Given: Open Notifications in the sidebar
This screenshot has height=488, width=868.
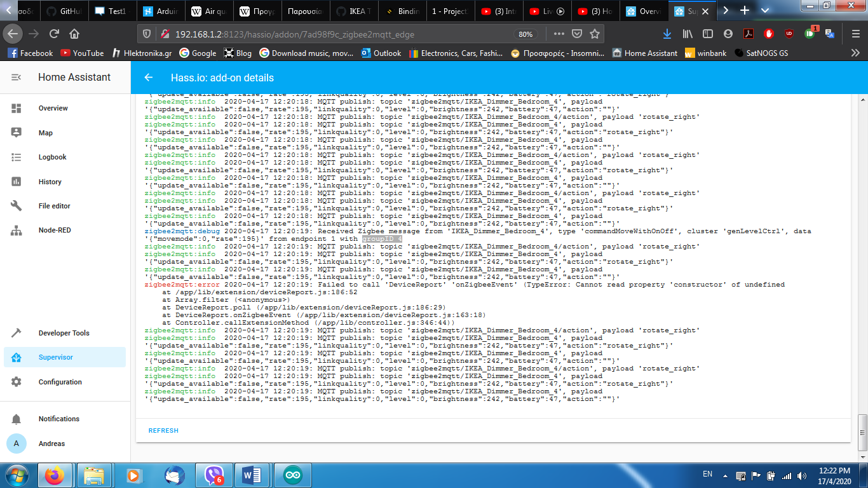Looking at the screenshot, I should pyautogui.click(x=59, y=419).
